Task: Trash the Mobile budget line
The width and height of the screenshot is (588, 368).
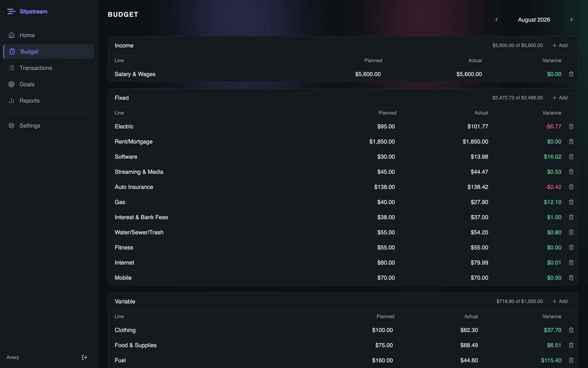Action: (x=571, y=278)
